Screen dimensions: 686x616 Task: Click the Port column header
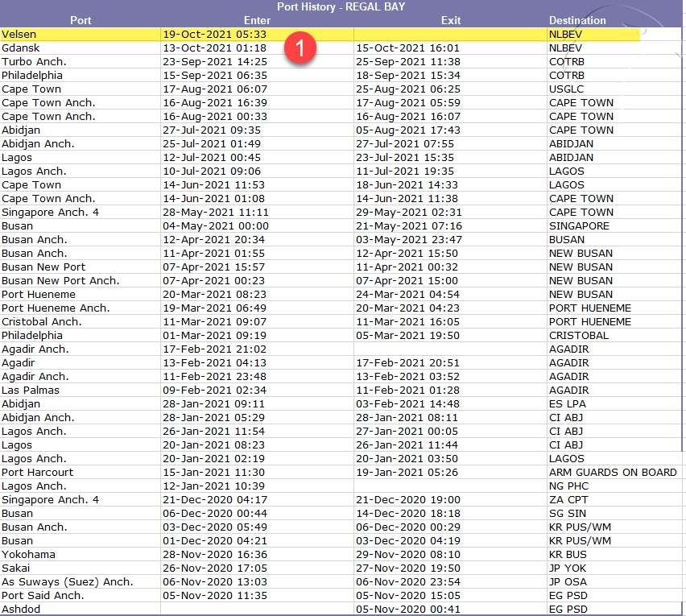[x=81, y=21]
